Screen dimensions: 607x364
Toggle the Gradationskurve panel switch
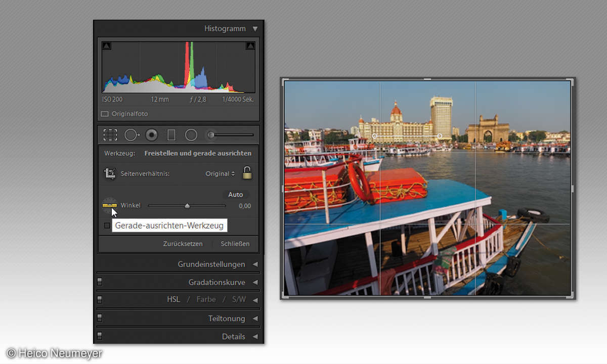pos(100,282)
